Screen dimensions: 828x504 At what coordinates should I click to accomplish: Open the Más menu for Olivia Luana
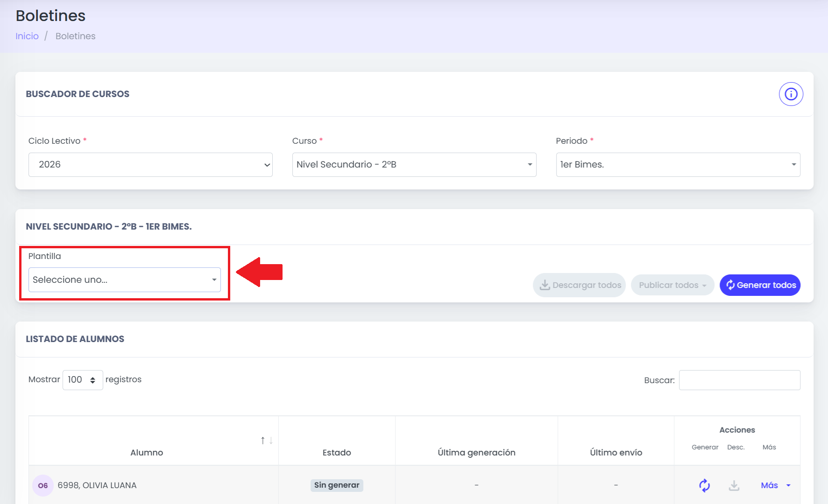(775, 485)
